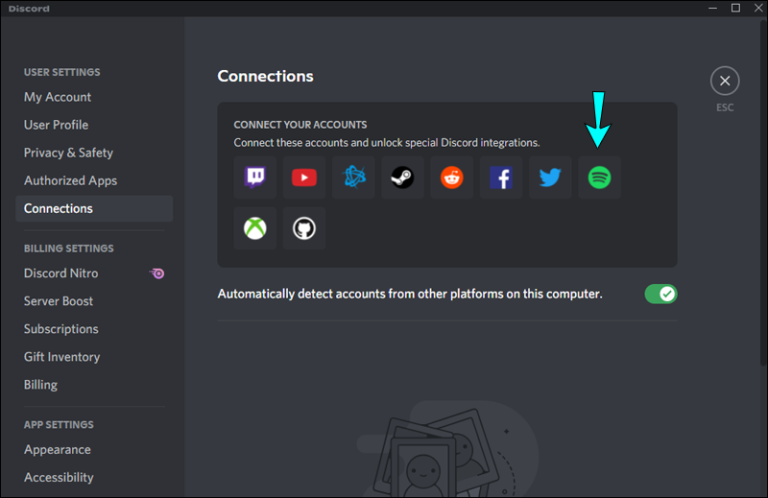Close settings with the ESC button
Viewport: 768px width, 498px height.
(724, 82)
